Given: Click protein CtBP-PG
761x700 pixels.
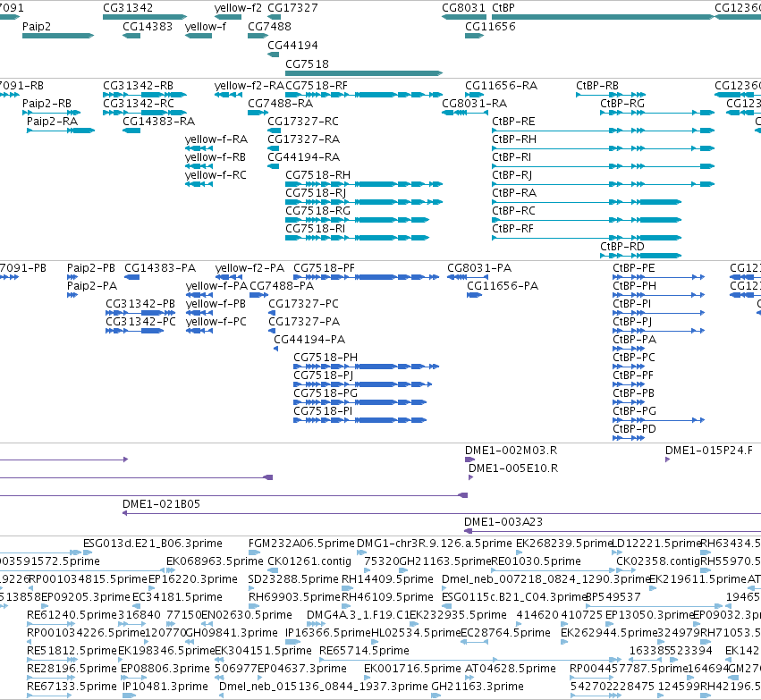Looking at the screenshot, I should [x=658, y=420].
